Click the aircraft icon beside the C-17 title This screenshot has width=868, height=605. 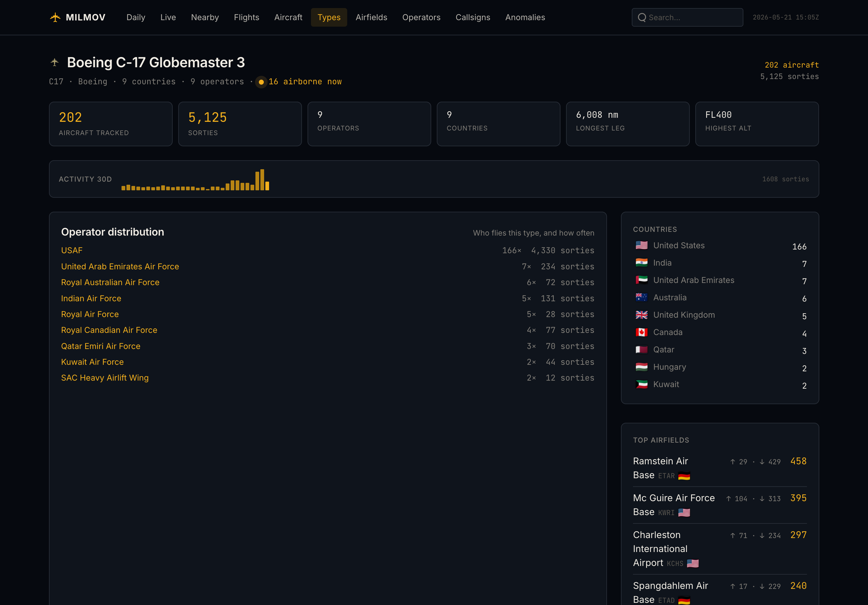pos(55,62)
